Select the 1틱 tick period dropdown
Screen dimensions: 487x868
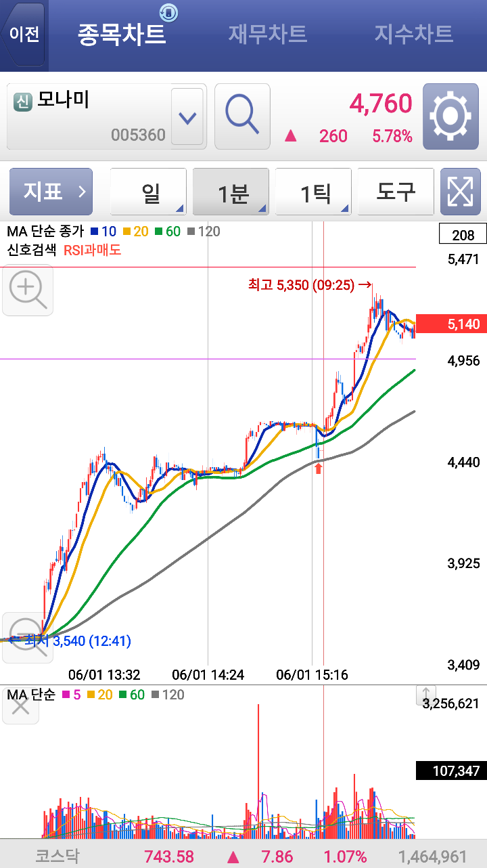[x=314, y=192]
